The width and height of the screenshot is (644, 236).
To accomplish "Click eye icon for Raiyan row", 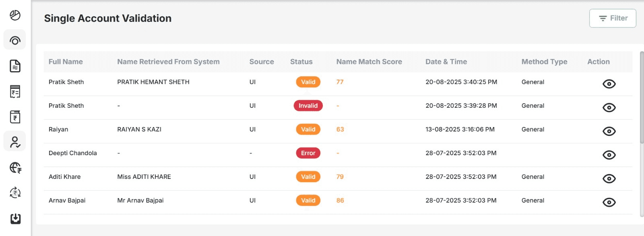I will coord(609,131).
